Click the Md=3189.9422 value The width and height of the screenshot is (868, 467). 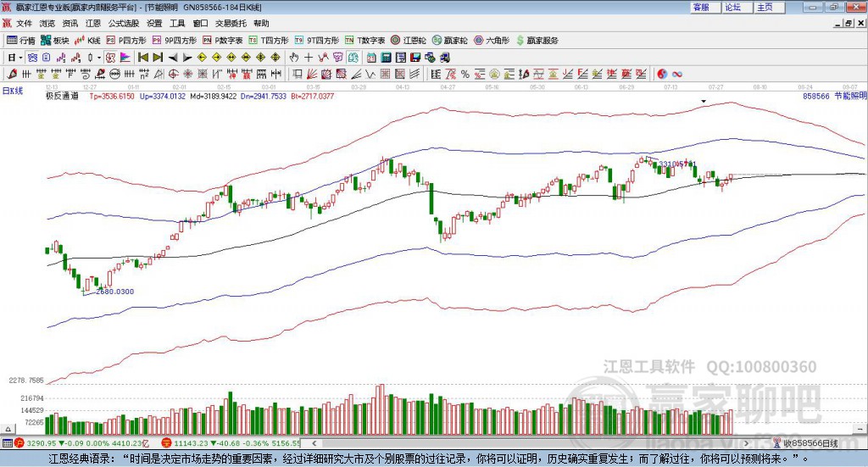[x=213, y=96]
